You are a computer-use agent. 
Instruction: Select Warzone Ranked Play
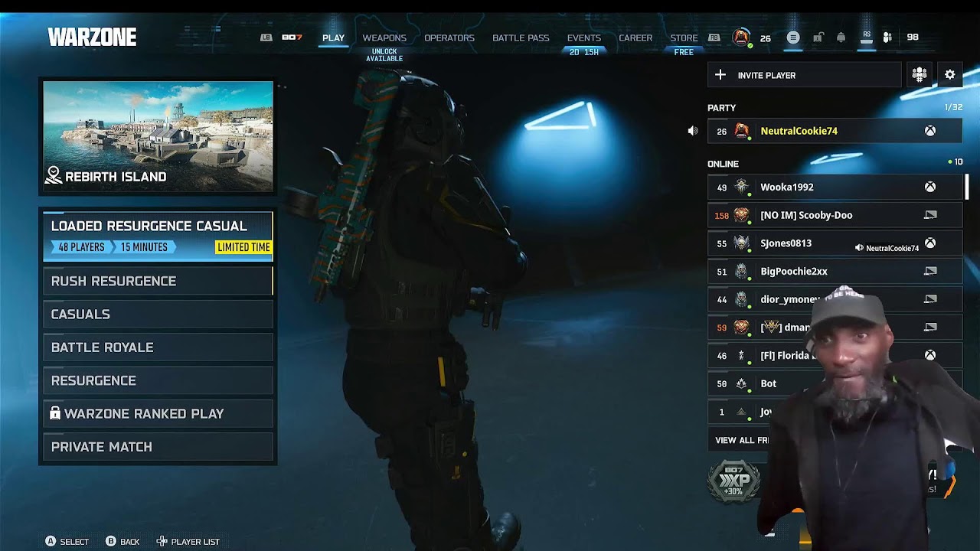click(158, 413)
